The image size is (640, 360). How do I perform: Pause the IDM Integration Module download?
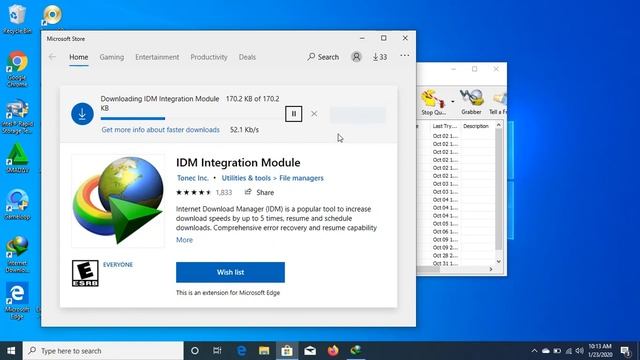[x=293, y=114]
